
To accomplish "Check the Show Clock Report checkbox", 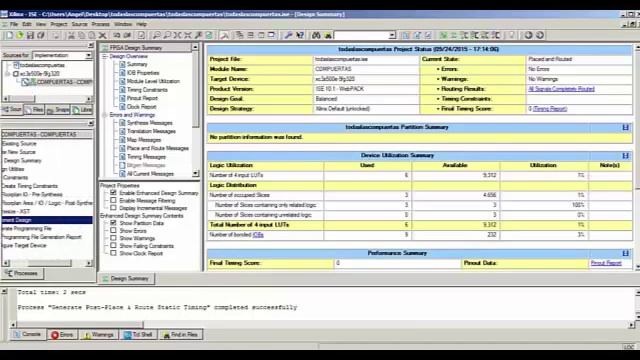I will [x=113, y=253].
